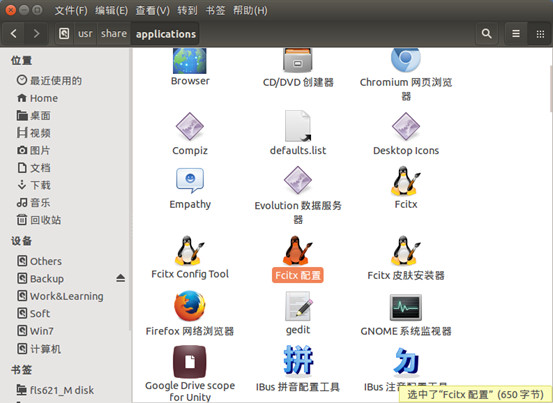Open the search magnifier in toolbar
The image size is (553, 403).
point(487,34)
